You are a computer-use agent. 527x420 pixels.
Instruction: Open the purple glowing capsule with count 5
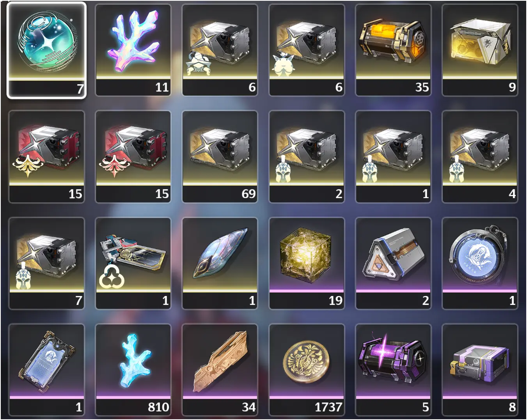(393, 370)
